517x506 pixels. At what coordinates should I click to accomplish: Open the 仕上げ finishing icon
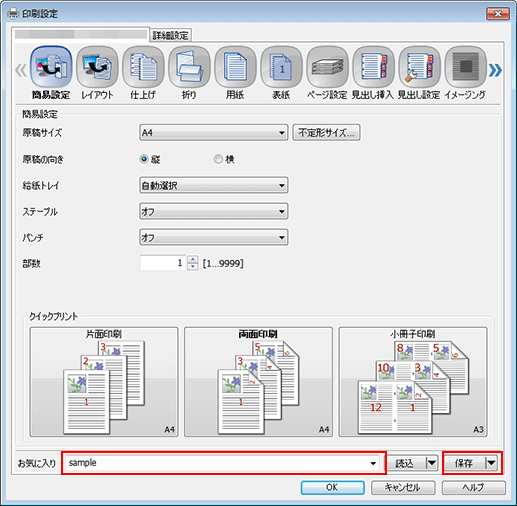(143, 67)
